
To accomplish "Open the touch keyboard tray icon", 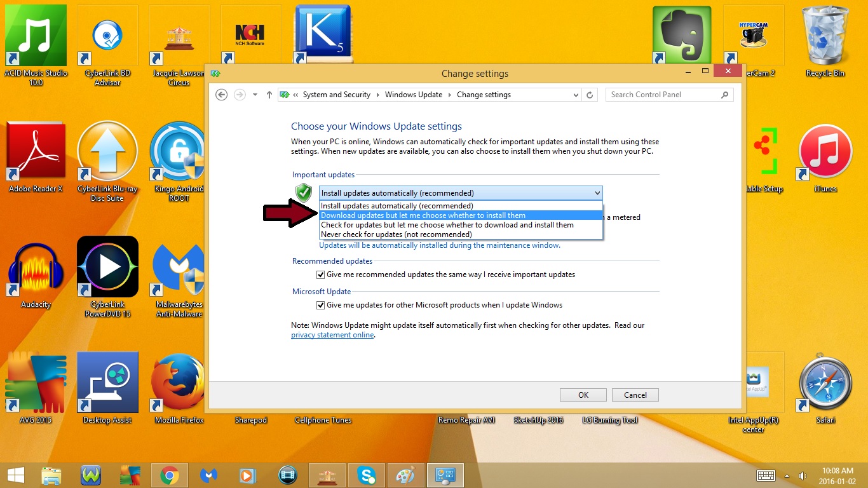I will pyautogui.click(x=766, y=475).
